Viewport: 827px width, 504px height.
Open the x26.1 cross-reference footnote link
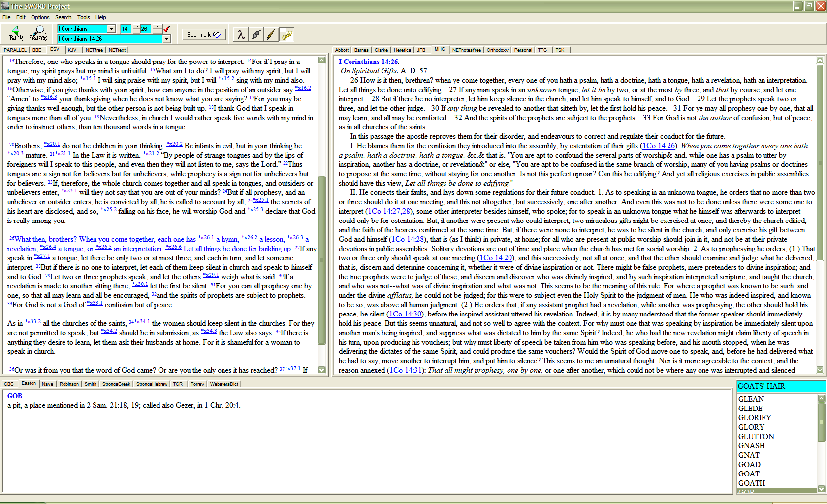point(206,238)
